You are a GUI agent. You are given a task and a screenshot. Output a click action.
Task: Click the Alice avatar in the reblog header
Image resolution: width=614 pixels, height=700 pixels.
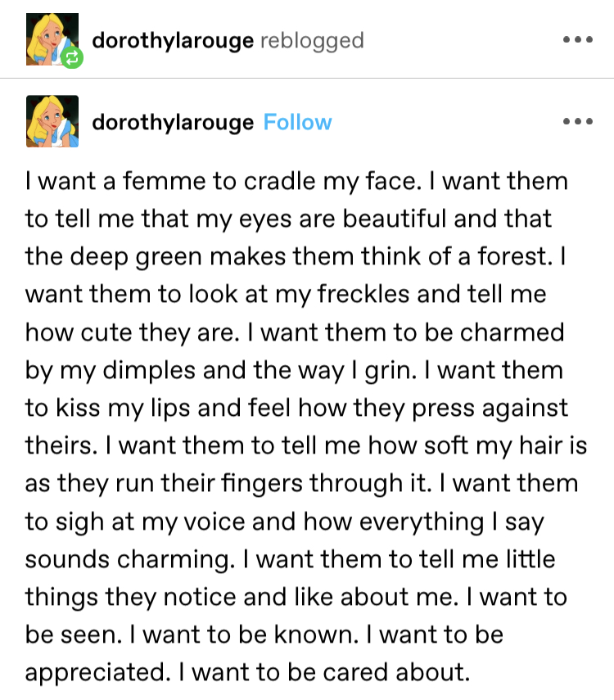(52, 39)
